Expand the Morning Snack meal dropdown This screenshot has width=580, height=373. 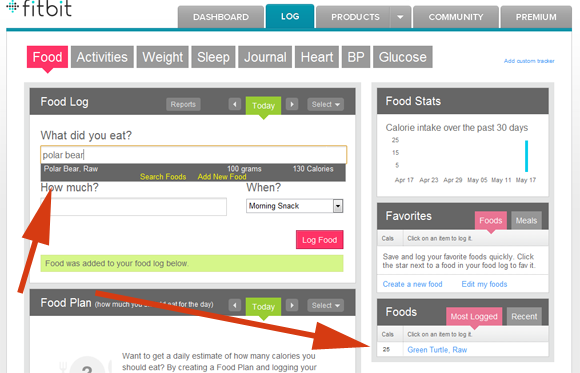[338, 206]
